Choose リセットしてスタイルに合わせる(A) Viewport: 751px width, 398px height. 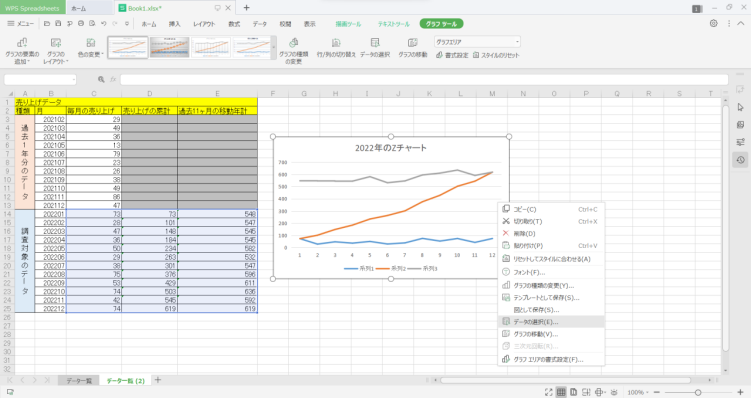click(551, 259)
